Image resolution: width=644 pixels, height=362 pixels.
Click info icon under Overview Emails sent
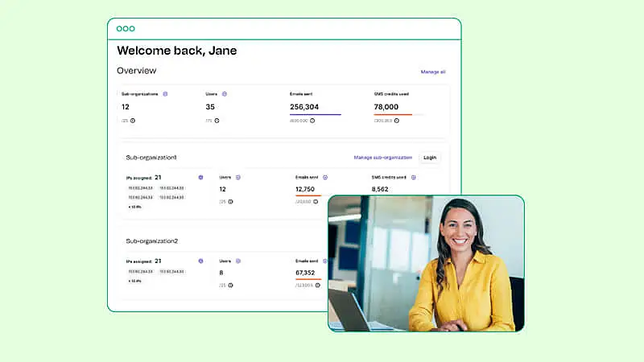point(313,121)
